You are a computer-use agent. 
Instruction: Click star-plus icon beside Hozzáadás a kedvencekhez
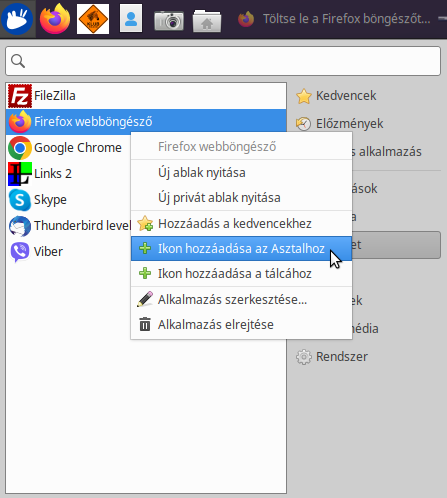pos(145,223)
